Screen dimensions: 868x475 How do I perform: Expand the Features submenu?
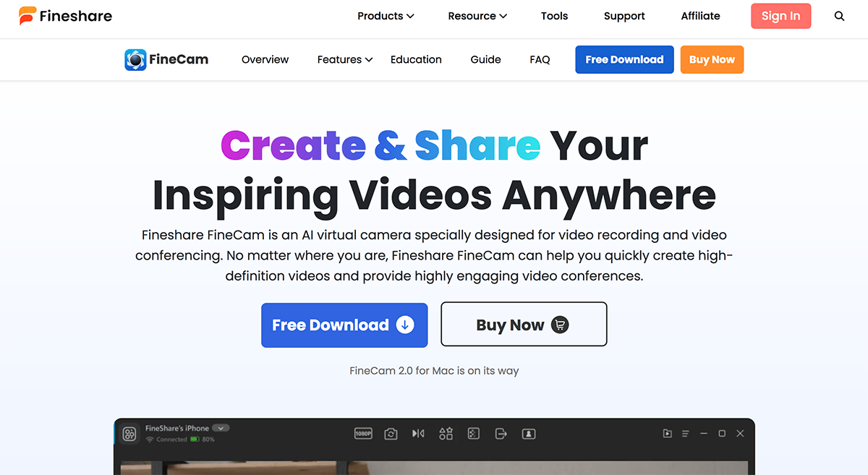click(345, 59)
